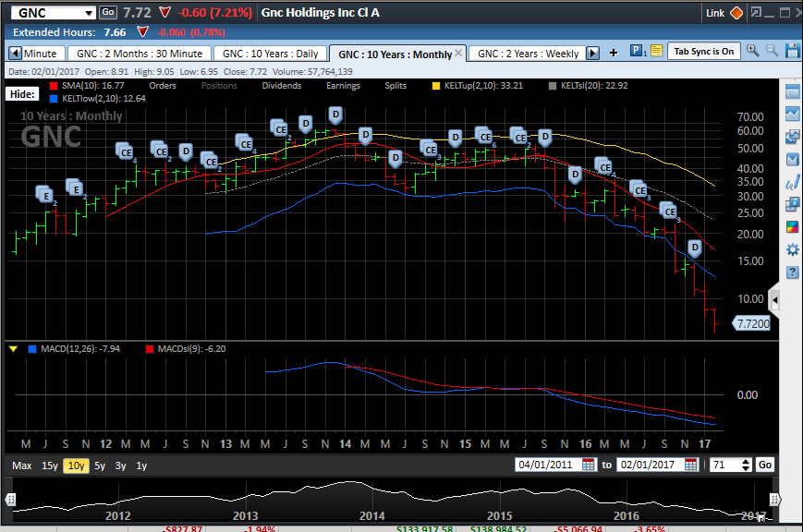Image resolution: width=803 pixels, height=532 pixels.
Task: Toggle Splits visibility in Hide row
Action: point(395,86)
